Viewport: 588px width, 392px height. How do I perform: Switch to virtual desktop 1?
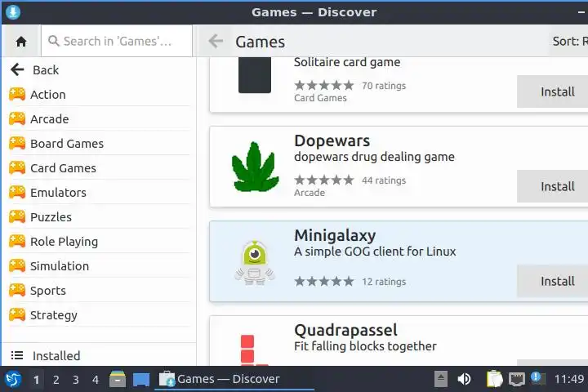pyautogui.click(x=36, y=380)
